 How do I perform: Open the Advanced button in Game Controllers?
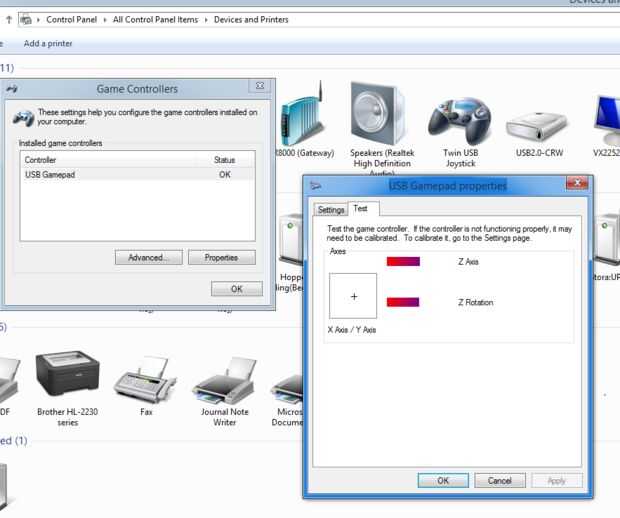149,257
